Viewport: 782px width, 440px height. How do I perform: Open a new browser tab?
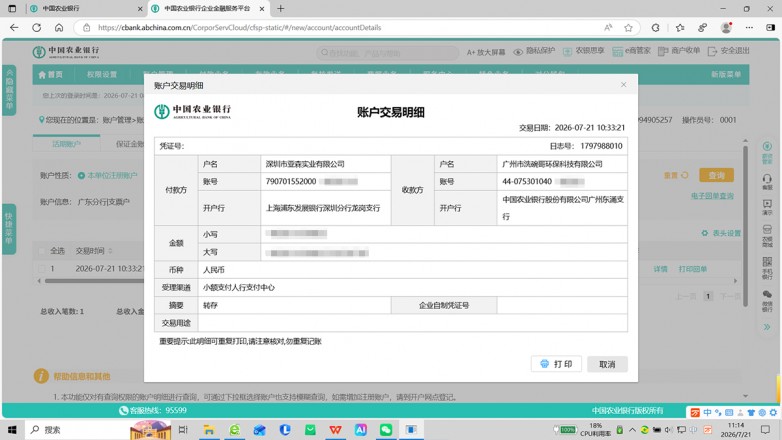click(x=281, y=8)
